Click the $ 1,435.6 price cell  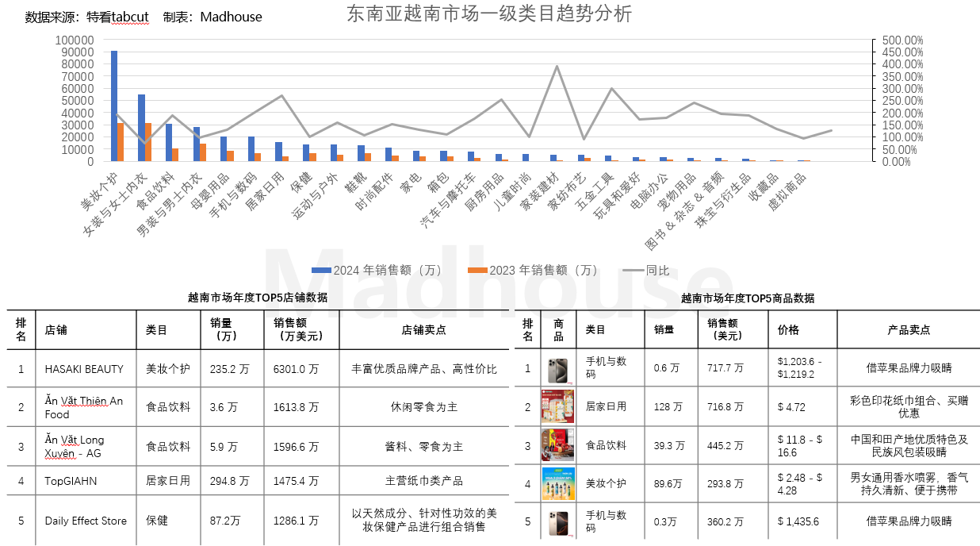[x=798, y=521]
